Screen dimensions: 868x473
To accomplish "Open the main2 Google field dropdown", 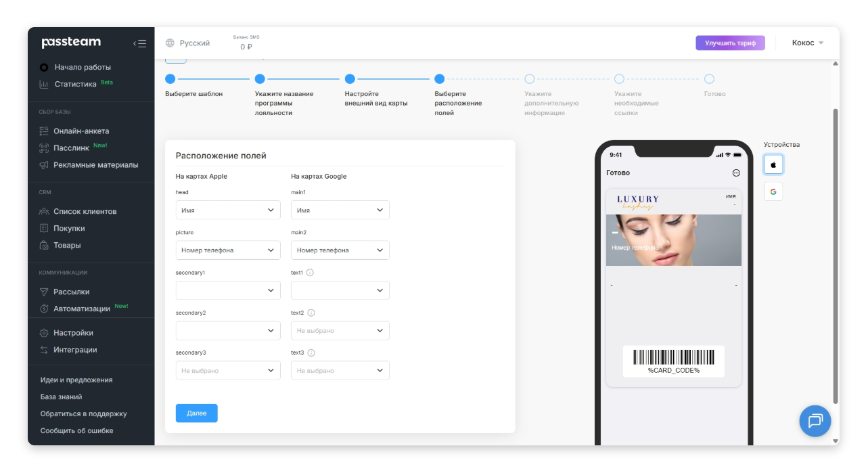I will 340,250.
